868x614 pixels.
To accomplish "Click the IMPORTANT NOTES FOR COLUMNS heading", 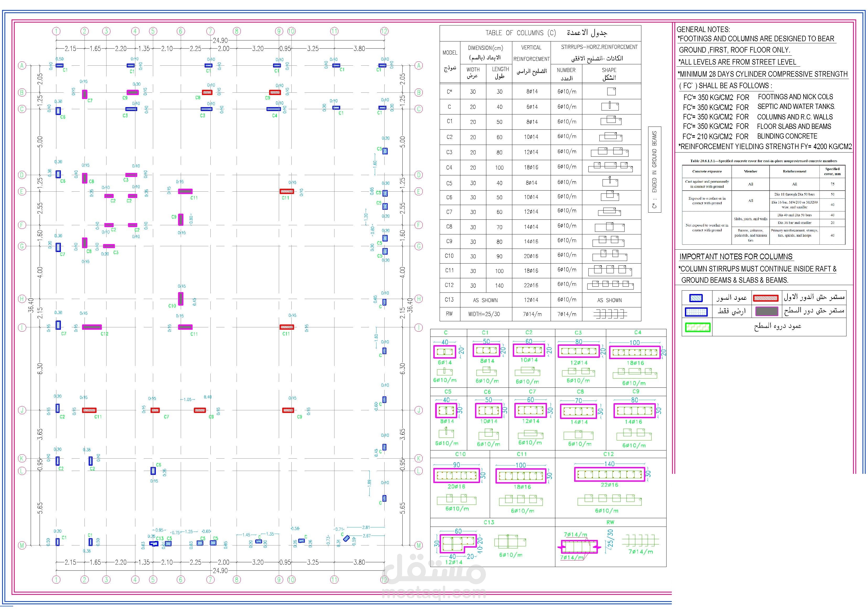I will click(736, 256).
